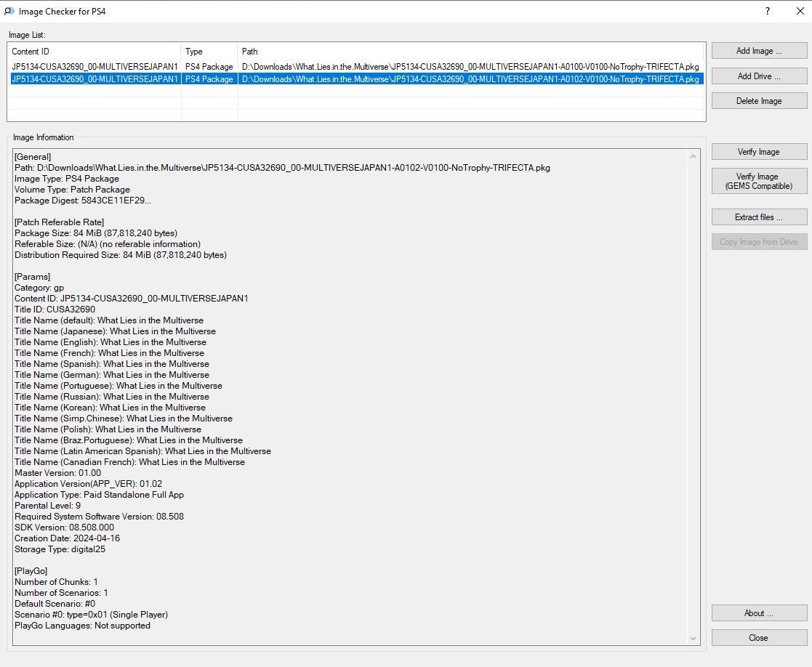This screenshot has height=667, width=812.
Task: Click the selected row's Content ID cell
Action: (x=95, y=79)
